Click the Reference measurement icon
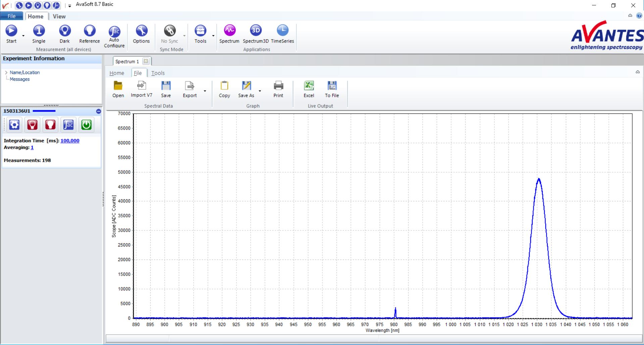644x345 pixels. [x=89, y=31]
